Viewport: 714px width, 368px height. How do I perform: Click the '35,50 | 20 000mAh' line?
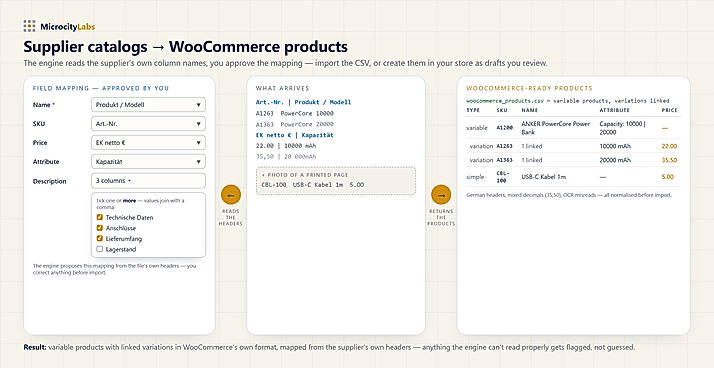[286, 157]
